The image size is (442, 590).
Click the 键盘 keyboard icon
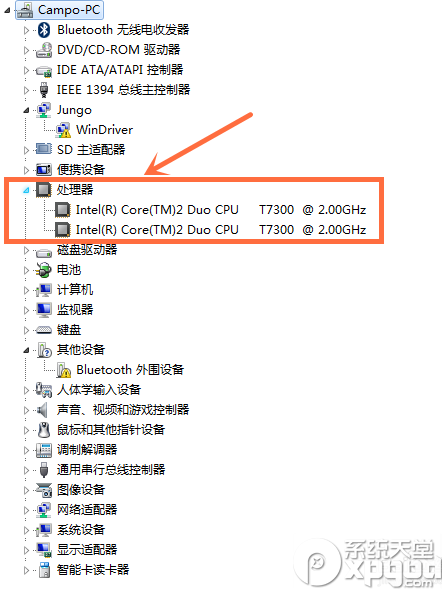click(44, 330)
